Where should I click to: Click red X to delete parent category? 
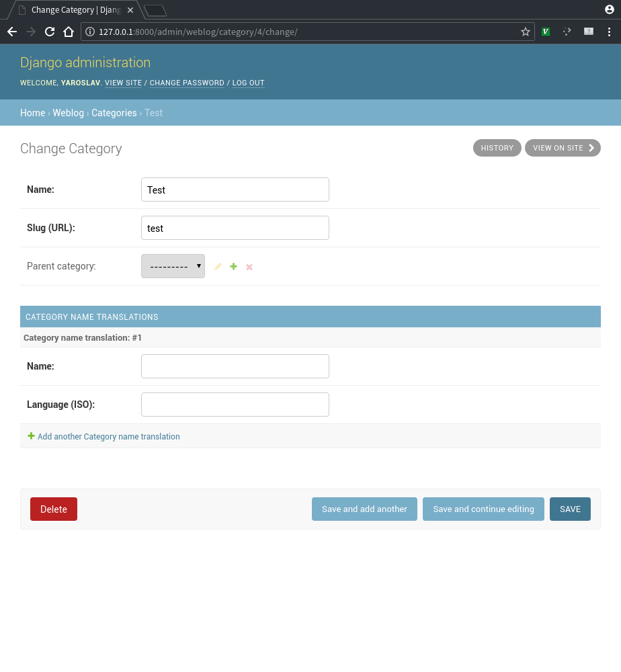[x=249, y=267]
